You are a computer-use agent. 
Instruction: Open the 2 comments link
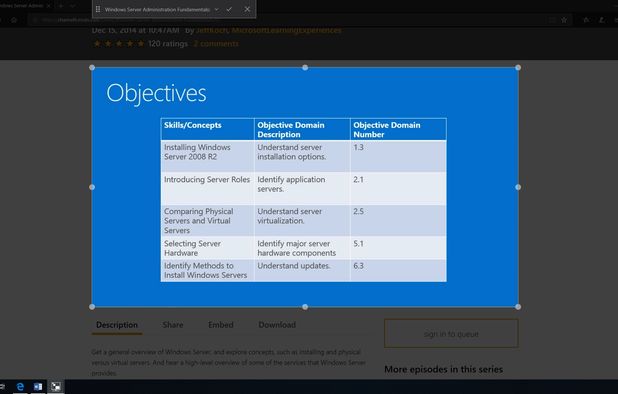(216, 44)
